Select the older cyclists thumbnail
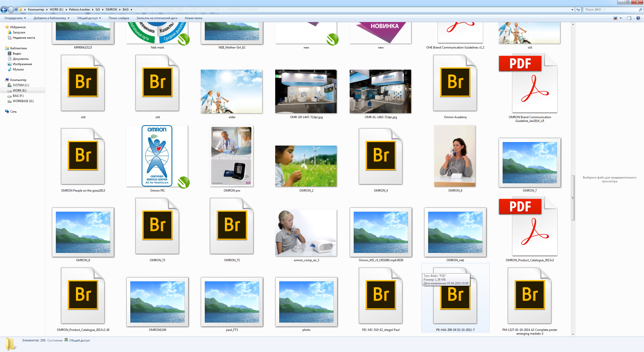The width and height of the screenshot is (644, 352). [231, 92]
